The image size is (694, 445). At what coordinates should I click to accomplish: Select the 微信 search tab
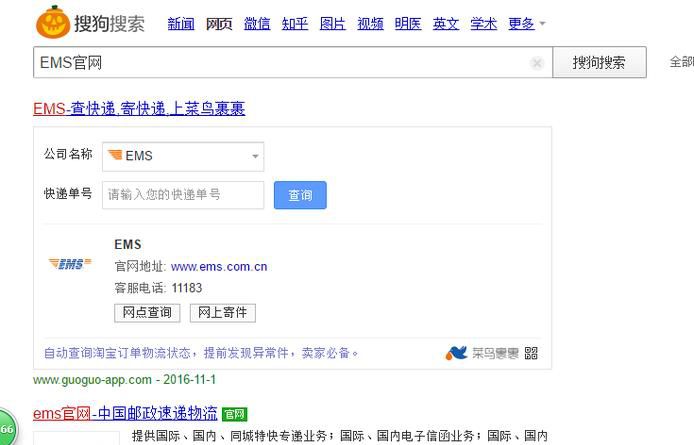coord(257,24)
